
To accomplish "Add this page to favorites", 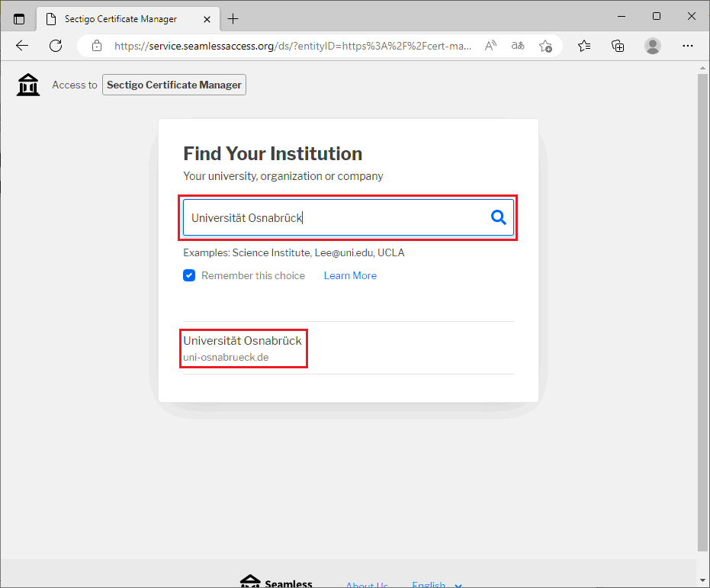I will click(545, 46).
